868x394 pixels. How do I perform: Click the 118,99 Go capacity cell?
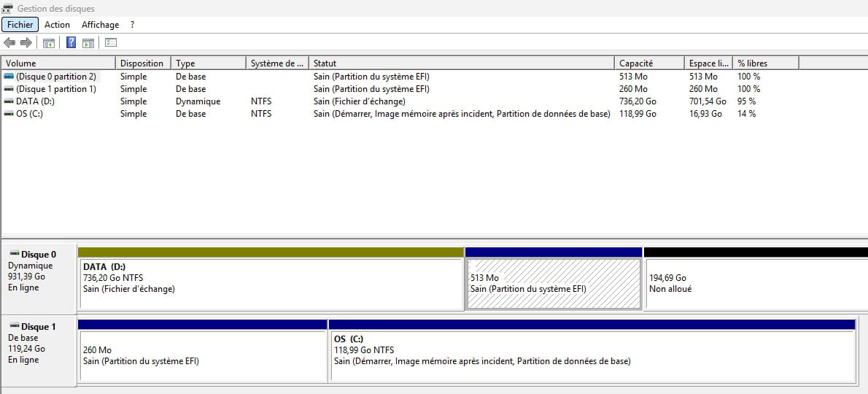click(638, 113)
